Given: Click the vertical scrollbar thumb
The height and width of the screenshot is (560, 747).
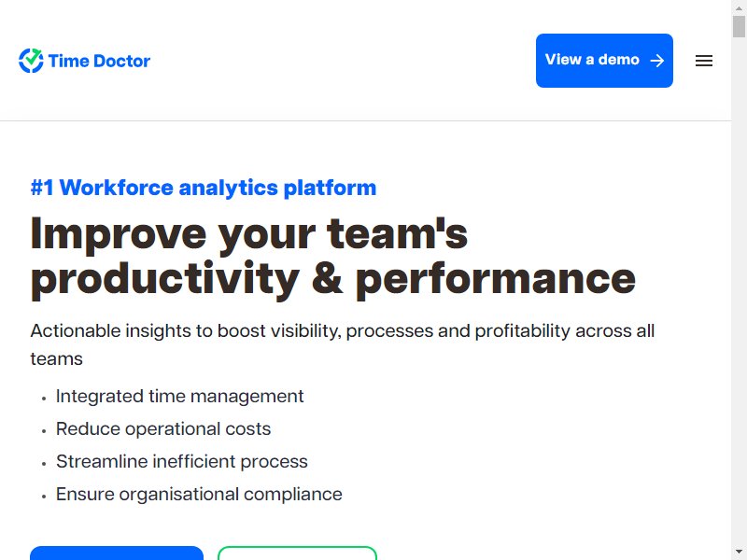Looking at the screenshot, I should coord(739,26).
